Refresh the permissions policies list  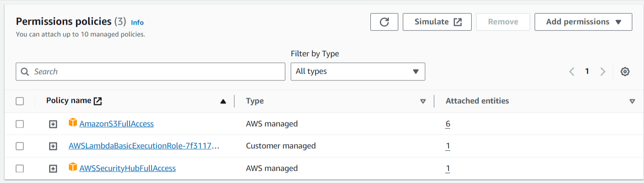(384, 22)
